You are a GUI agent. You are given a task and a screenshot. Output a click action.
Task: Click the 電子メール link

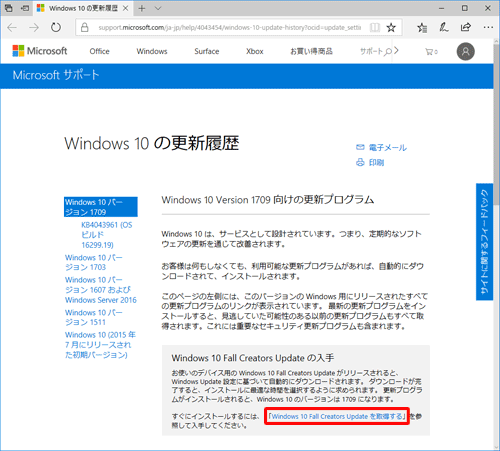(381, 147)
